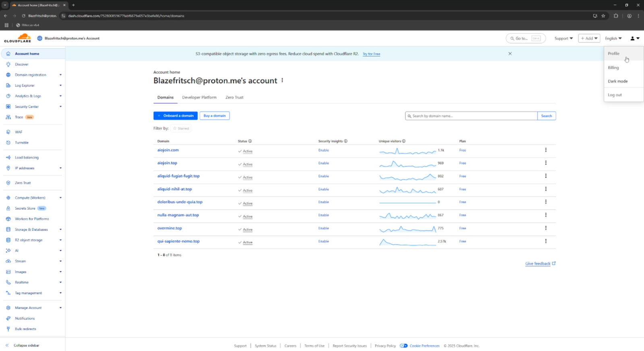Click the Security Center icon
The image size is (644, 351).
pyautogui.click(x=8, y=106)
